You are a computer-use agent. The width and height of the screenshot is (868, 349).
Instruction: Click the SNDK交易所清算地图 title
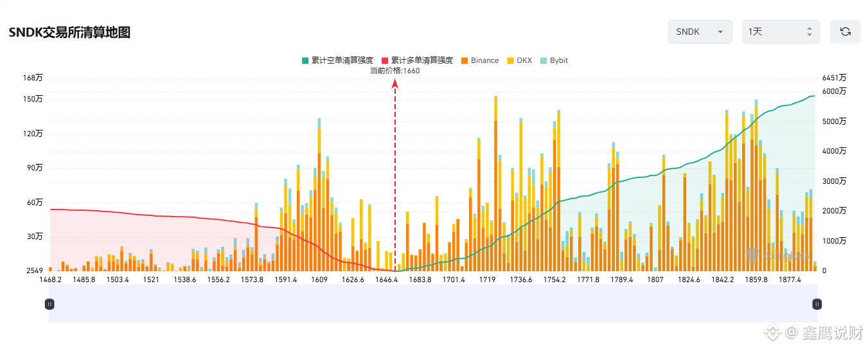[x=69, y=32]
